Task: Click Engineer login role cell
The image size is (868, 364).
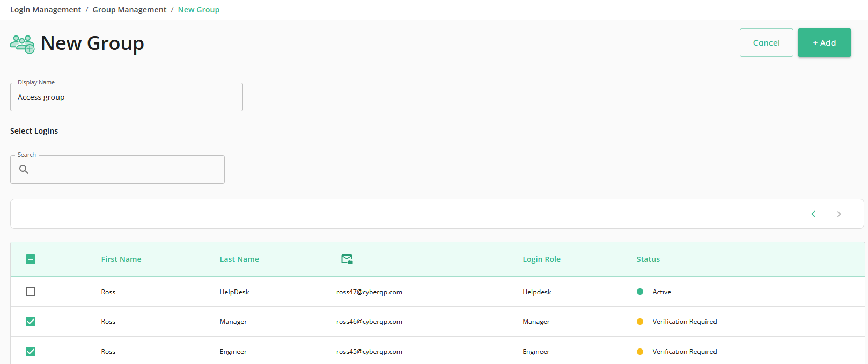Action: (x=536, y=352)
